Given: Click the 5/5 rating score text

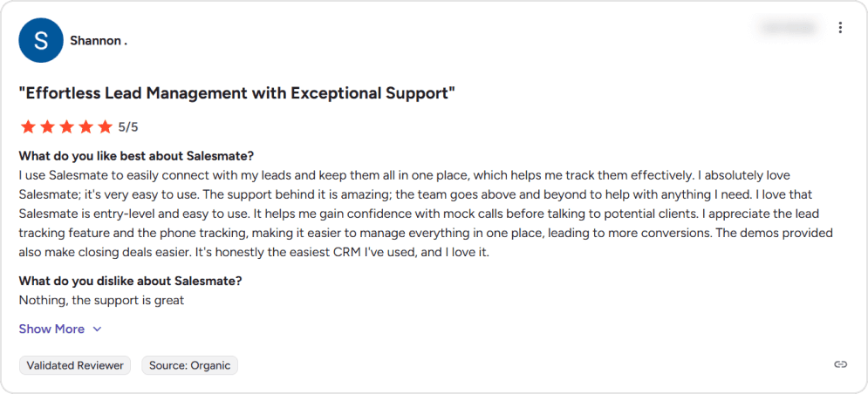Looking at the screenshot, I should click(128, 127).
